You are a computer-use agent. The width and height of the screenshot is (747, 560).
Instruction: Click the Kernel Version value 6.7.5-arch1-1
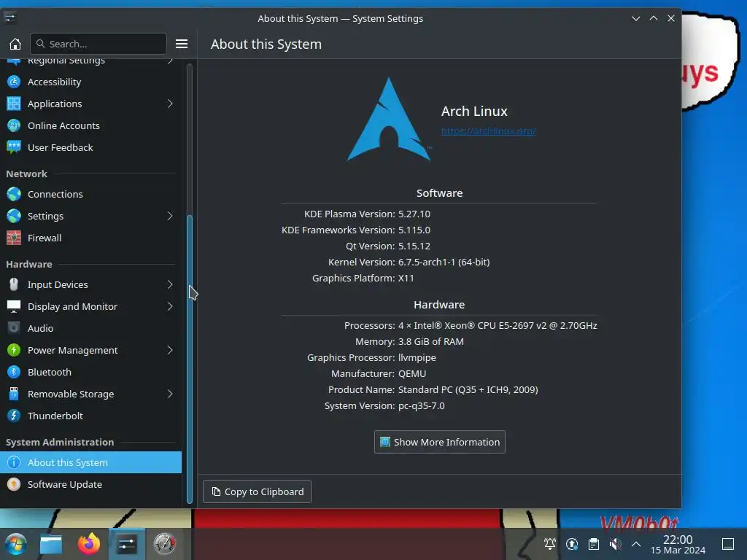[444, 262]
